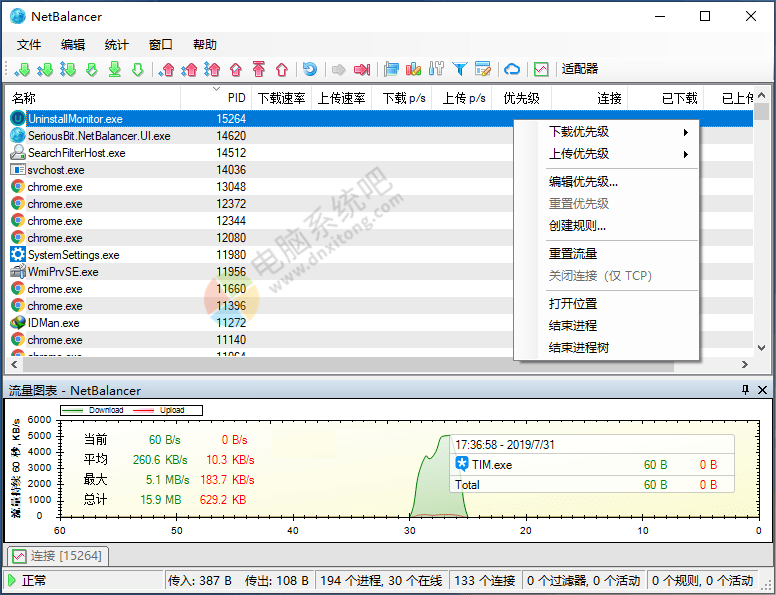Sort by 已下载 column header
The width and height of the screenshot is (776, 595).
point(666,98)
